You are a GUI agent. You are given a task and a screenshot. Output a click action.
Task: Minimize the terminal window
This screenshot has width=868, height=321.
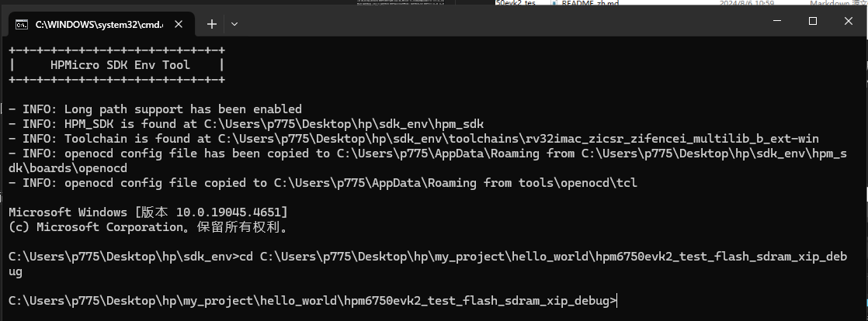pos(776,21)
